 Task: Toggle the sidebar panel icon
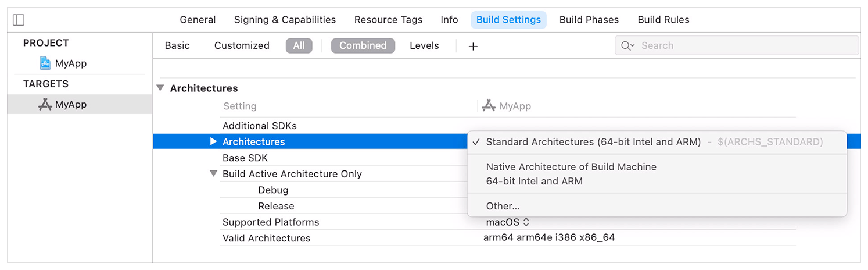coord(19,20)
